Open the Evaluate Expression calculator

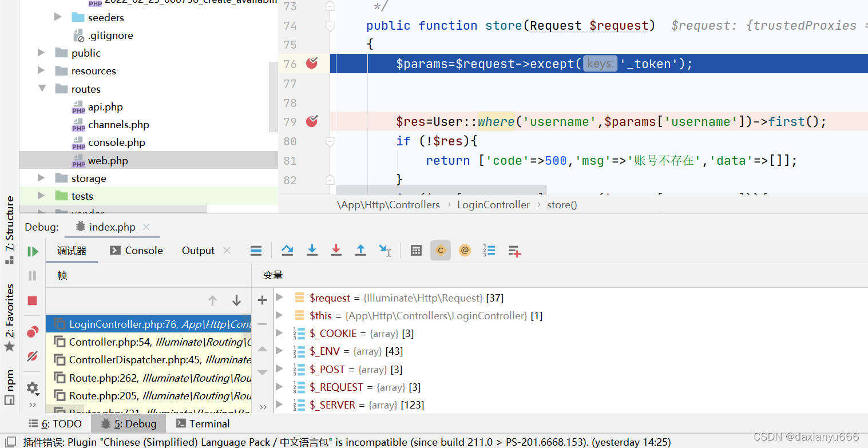click(x=415, y=250)
